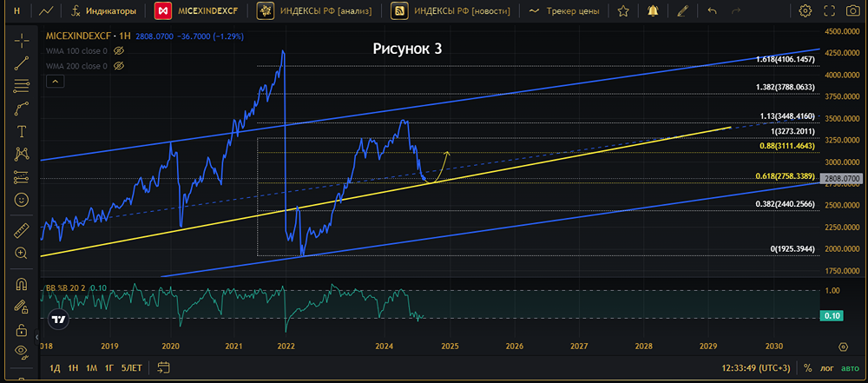Select the Fibonacci level 1.382(3788.0633) label
868x383 pixels.
(x=786, y=88)
